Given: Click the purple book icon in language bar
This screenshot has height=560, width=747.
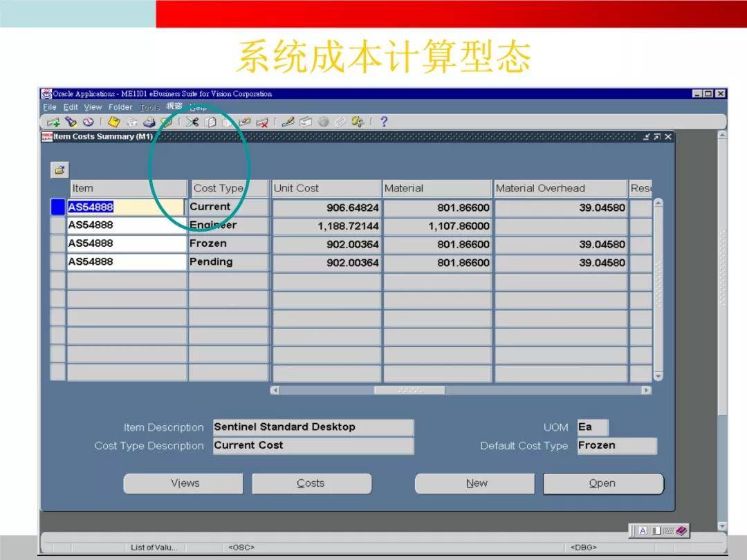Looking at the screenshot, I should coord(682,530).
